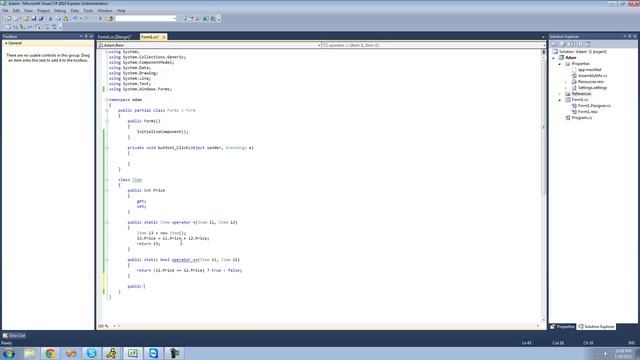Click the code line 'return i3;'

(148, 244)
